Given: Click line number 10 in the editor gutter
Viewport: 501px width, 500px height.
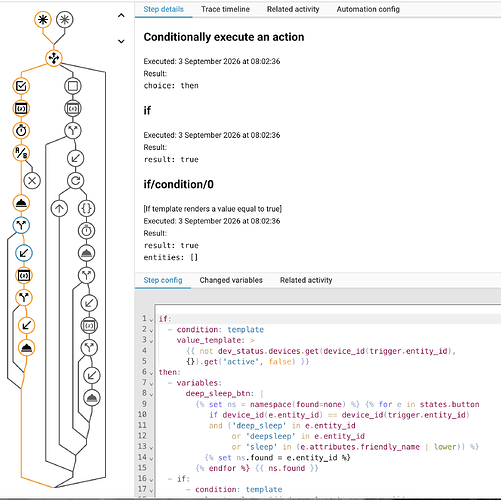Looking at the screenshot, I should coord(142,414).
